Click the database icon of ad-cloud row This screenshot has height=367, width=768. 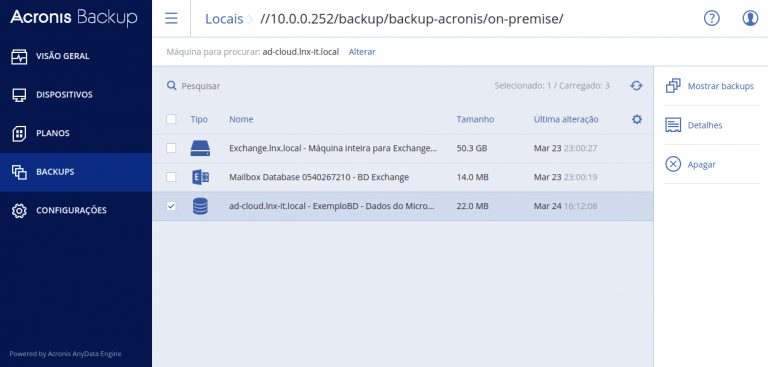pyautogui.click(x=200, y=206)
